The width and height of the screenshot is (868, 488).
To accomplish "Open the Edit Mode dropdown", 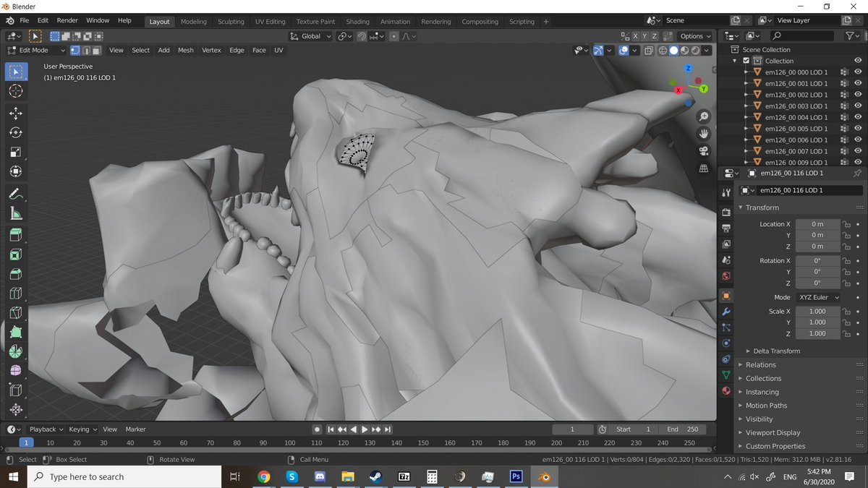I will pos(36,50).
